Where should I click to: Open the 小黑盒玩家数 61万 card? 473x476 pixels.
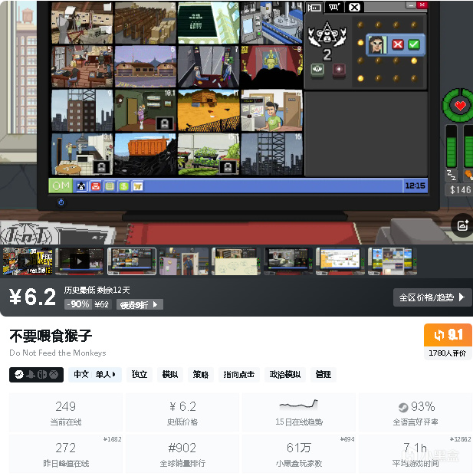pyautogui.click(x=299, y=454)
